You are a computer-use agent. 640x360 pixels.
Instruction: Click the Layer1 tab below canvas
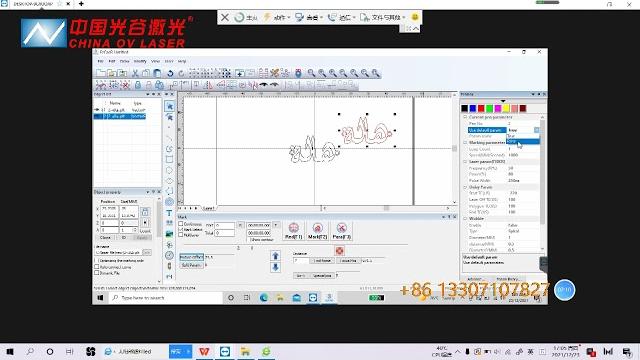tap(209, 208)
